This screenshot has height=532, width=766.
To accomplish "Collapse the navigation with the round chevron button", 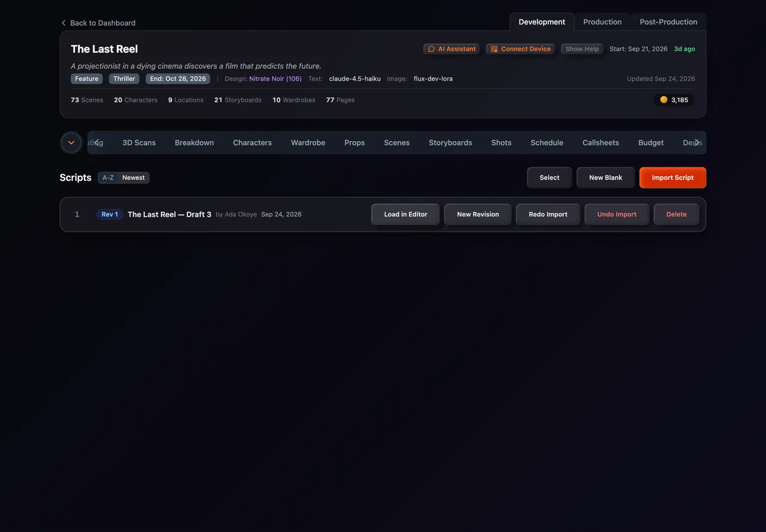I will [x=71, y=142].
